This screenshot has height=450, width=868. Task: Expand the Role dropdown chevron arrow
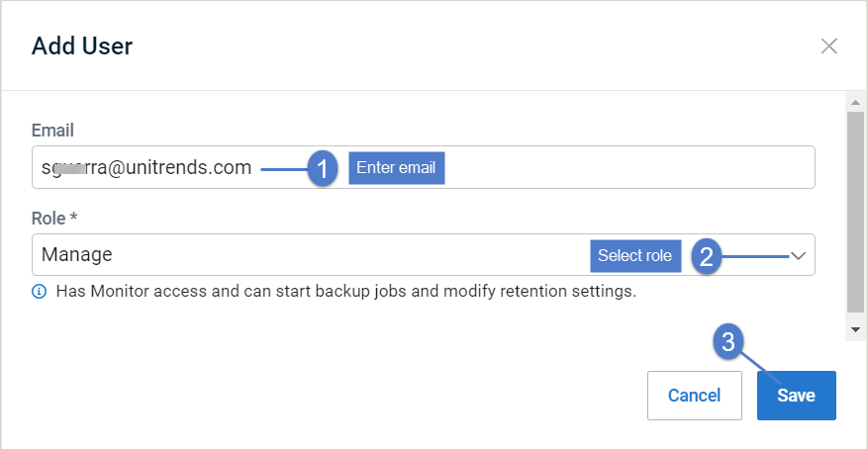tap(798, 255)
